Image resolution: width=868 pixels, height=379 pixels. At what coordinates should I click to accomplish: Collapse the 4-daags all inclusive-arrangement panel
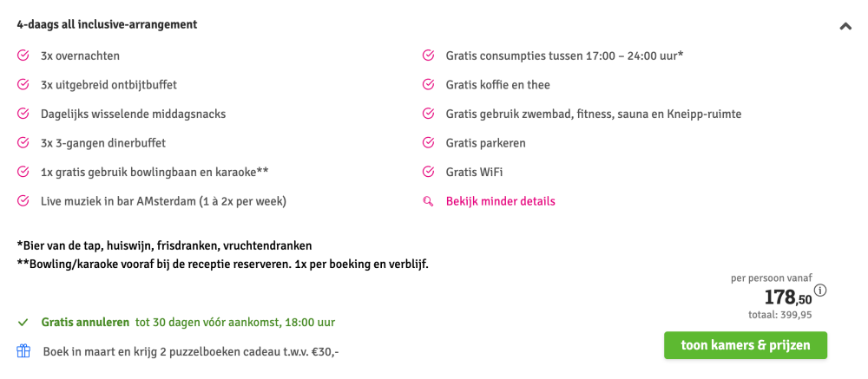(x=845, y=27)
